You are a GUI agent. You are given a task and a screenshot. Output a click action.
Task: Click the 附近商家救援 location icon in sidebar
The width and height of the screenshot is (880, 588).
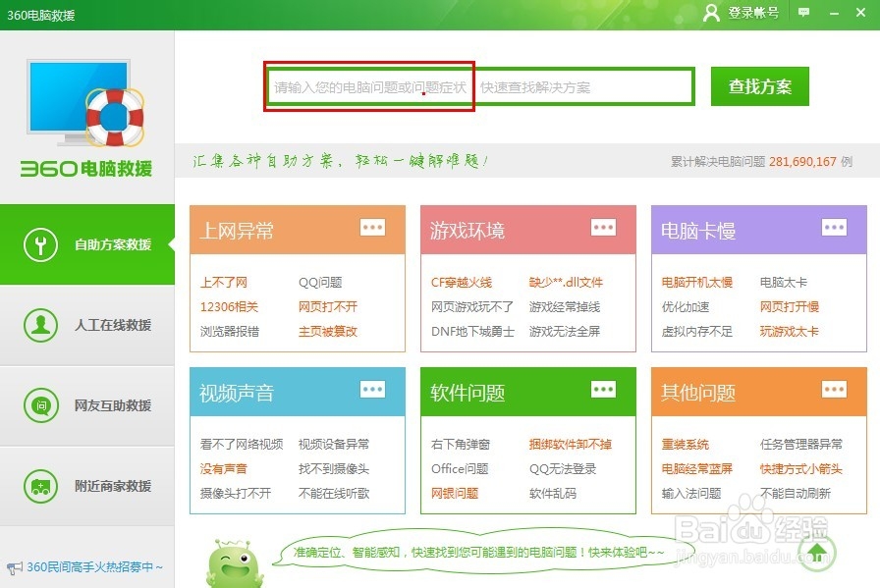click(x=39, y=486)
